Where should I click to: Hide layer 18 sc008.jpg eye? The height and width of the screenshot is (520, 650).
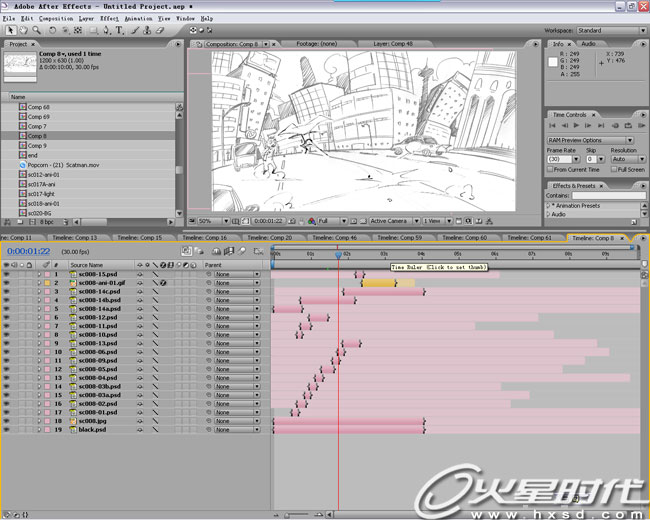[x=6, y=421]
